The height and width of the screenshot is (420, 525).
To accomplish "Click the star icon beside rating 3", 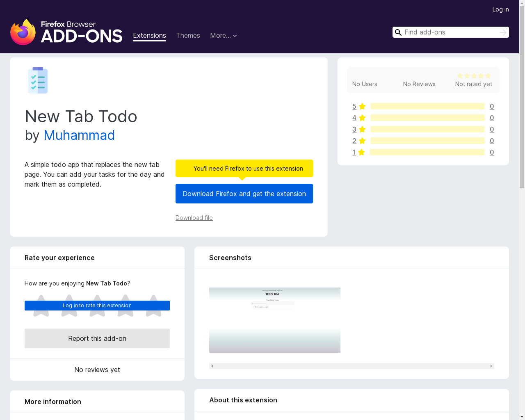I will click(362, 129).
